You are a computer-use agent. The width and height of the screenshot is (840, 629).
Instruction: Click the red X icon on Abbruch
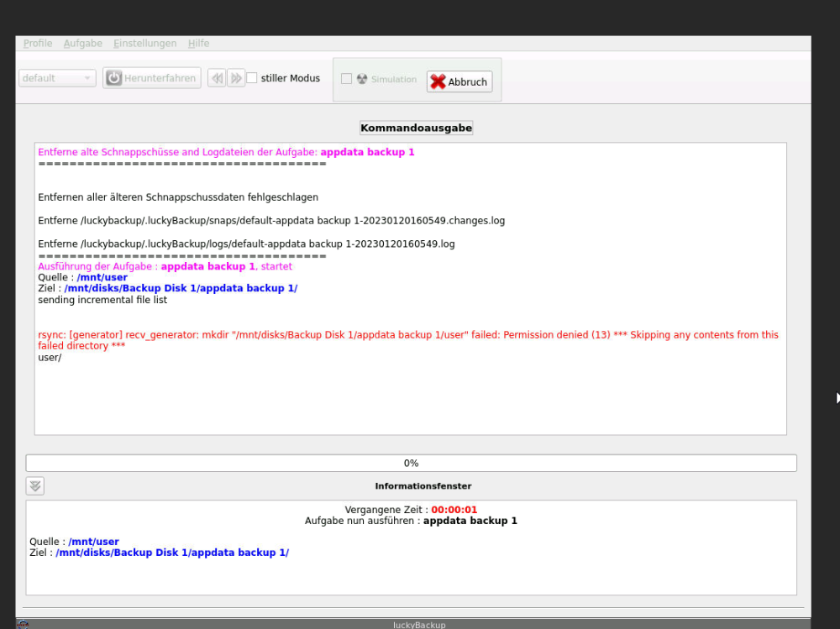click(x=438, y=82)
